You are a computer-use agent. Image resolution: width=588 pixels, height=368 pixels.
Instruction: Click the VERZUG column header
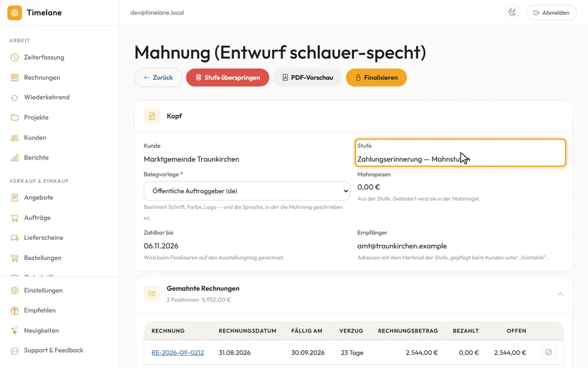click(351, 331)
